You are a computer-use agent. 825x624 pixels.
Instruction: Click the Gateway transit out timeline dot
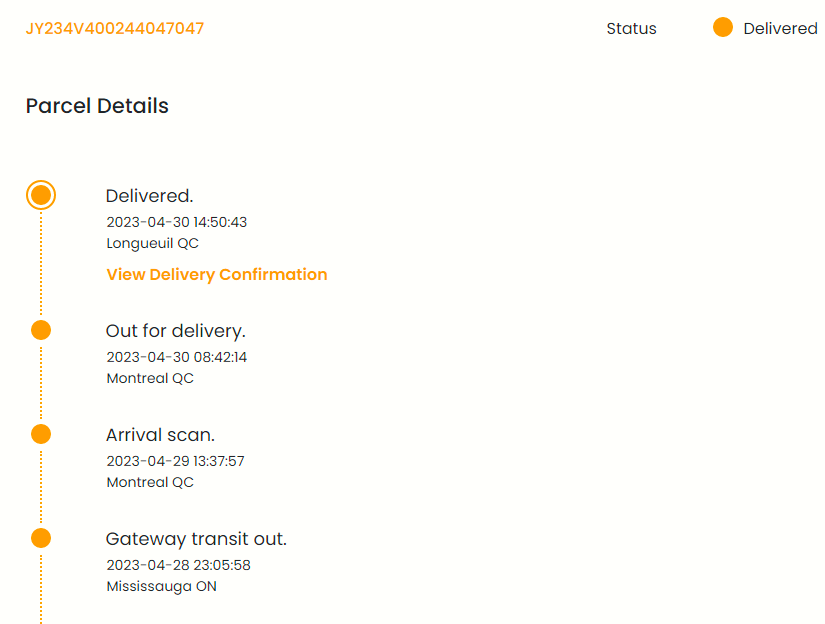[41, 538]
